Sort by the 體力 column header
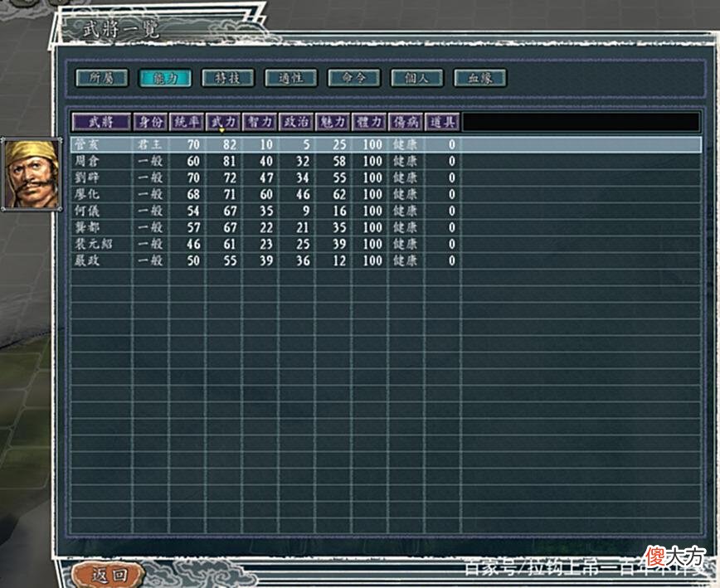The height and width of the screenshot is (588, 720). tap(370, 122)
